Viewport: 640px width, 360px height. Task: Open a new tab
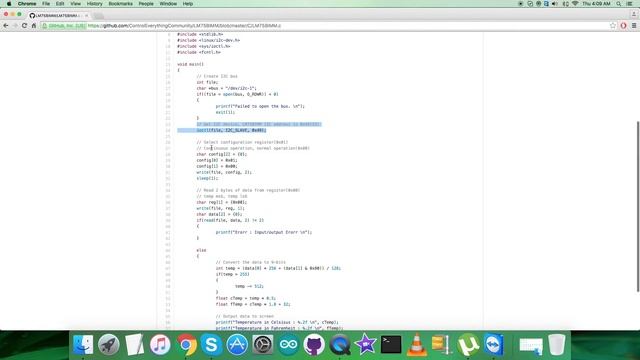click(98, 16)
